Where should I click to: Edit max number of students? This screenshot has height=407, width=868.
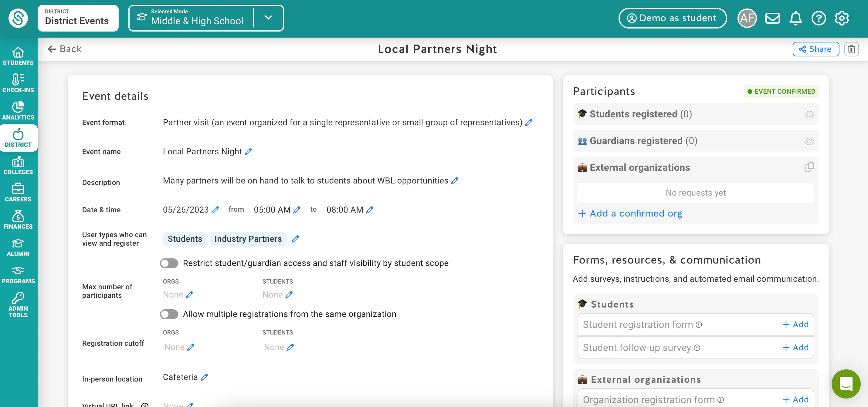(x=289, y=294)
